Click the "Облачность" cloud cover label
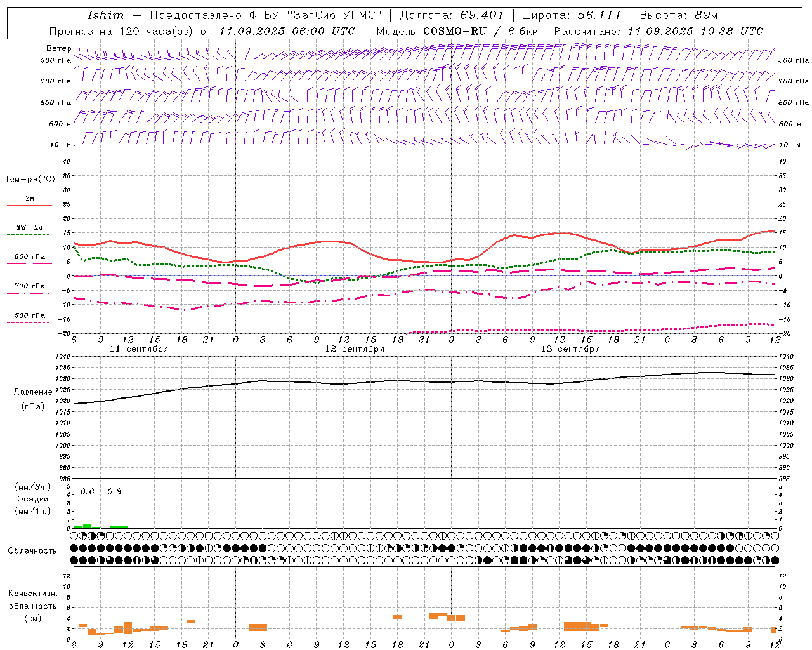This screenshot has height=650, width=812. click(32, 551)
